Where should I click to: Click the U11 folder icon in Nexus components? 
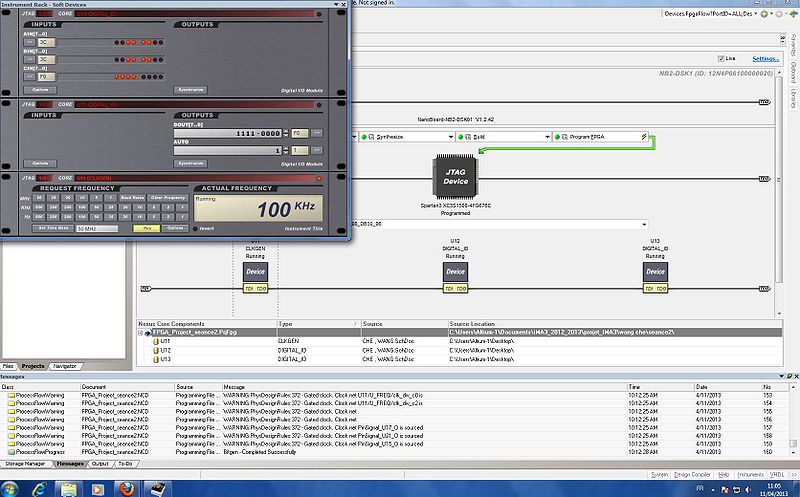coord(154,341)
